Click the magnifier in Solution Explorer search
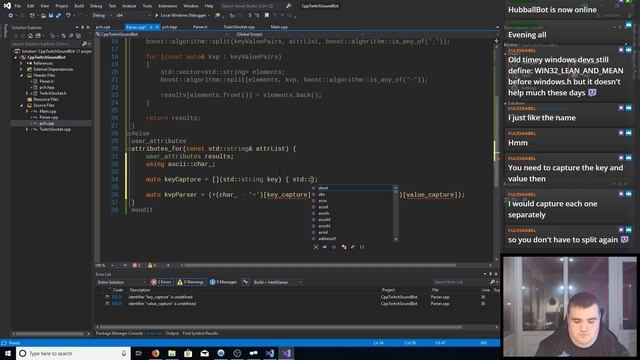The width and height of the screenshot is (640, 360). click(84, 44)
